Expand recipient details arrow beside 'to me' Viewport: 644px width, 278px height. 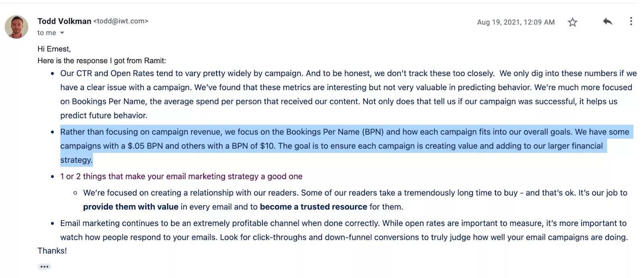coord(62,33)
